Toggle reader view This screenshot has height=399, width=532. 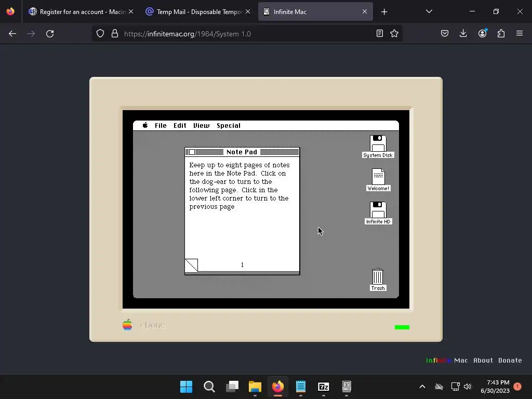[380, 33]
